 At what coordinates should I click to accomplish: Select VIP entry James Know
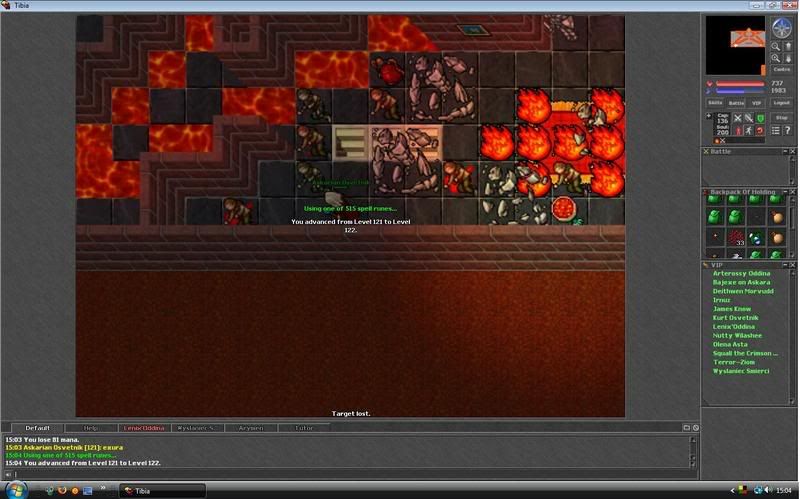pyautogui.click(x=732, y=309)
